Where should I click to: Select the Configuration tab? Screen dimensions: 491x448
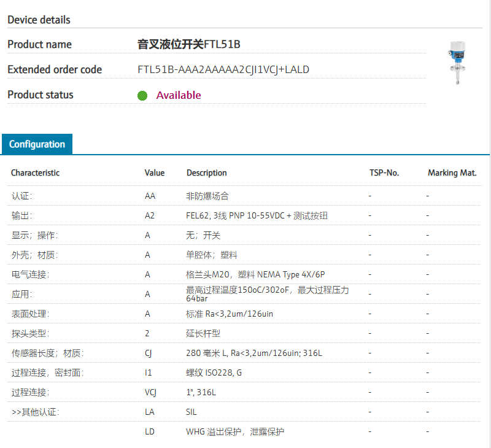(37, 144)
